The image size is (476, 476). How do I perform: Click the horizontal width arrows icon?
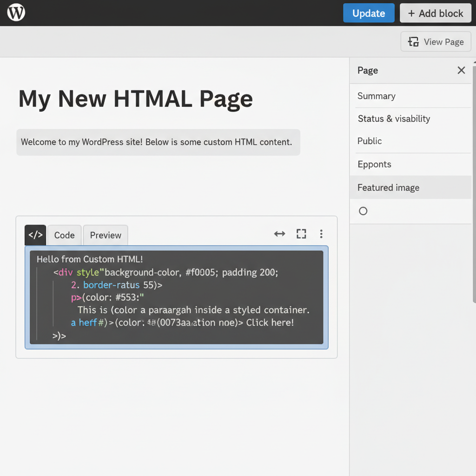(x=279, y=234)
